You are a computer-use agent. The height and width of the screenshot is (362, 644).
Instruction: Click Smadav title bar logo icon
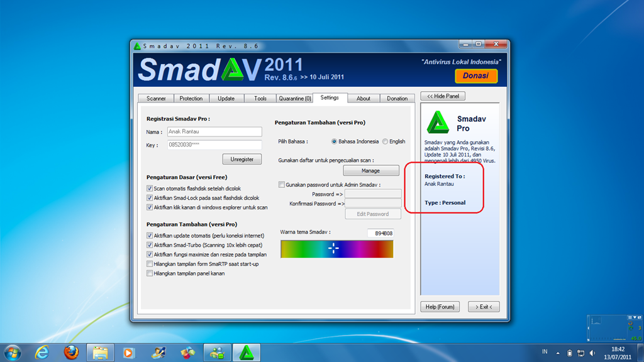137,46
